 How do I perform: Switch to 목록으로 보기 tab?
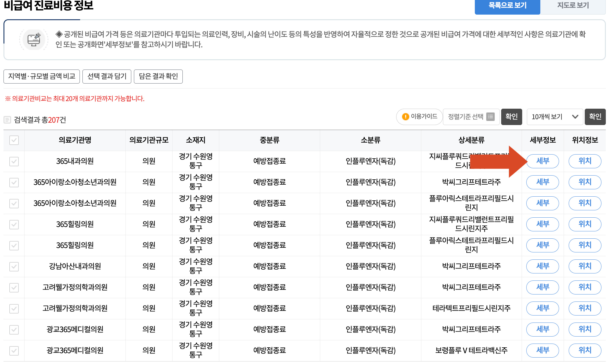[507, 6]
